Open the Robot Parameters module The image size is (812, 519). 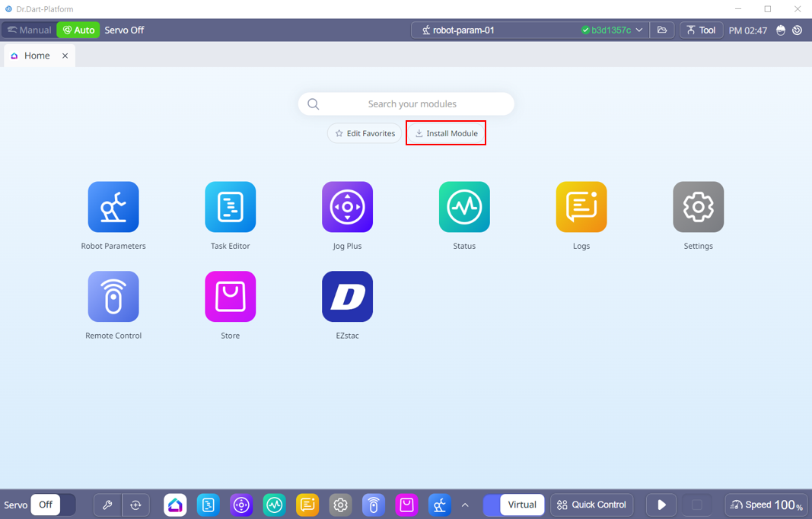click(113, 207)
